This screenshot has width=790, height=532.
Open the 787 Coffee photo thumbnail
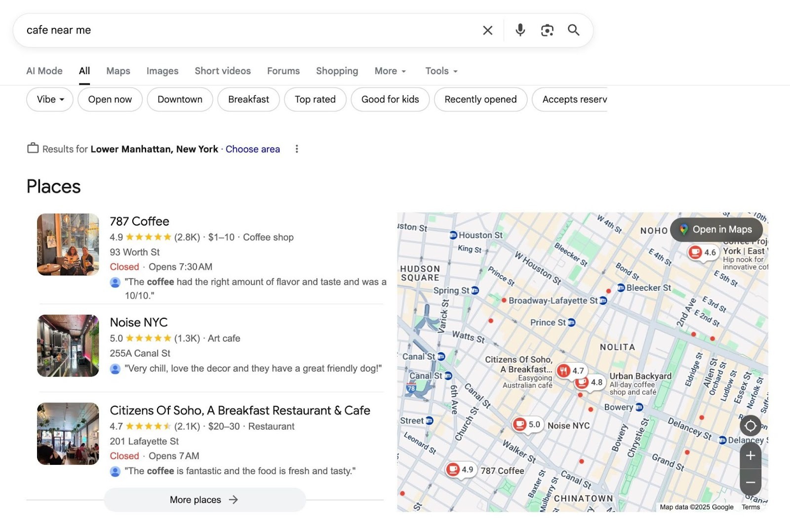[x=68, y=244]
